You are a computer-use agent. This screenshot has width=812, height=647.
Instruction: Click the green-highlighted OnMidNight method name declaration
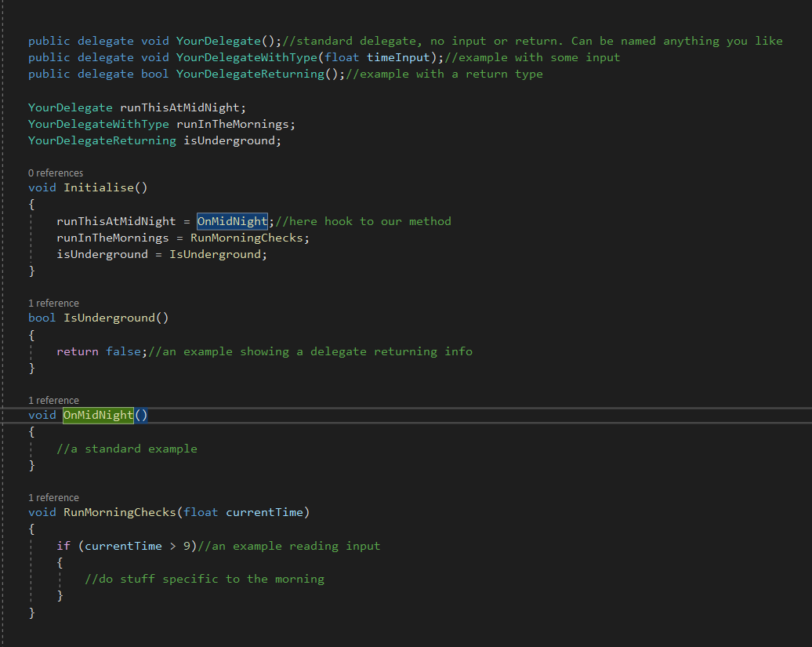tap(99, 416)
